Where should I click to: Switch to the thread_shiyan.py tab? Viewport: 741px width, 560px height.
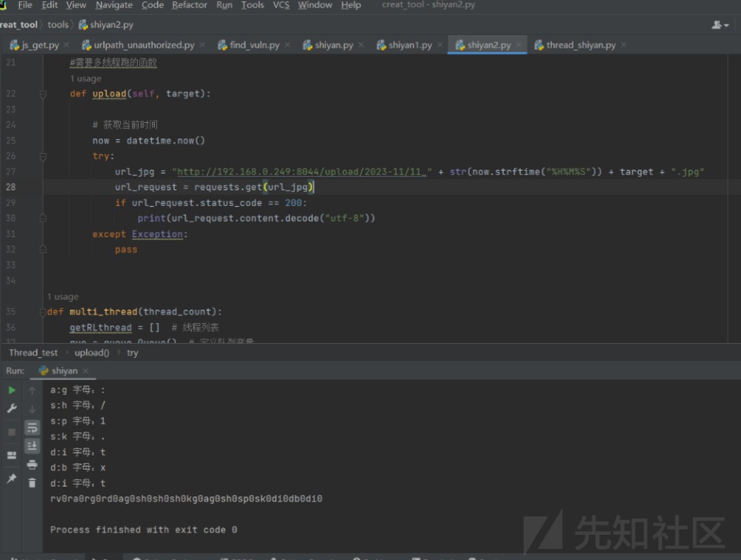pos(580,45)
